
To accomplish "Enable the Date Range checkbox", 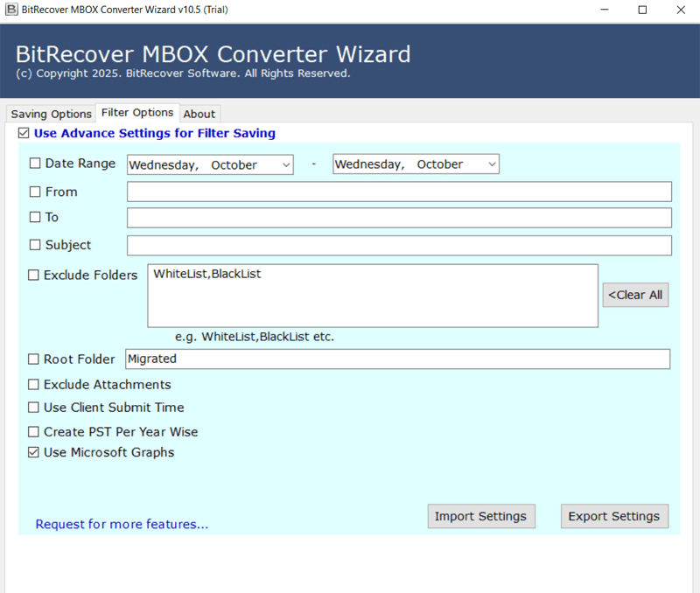I will (35, 164).
